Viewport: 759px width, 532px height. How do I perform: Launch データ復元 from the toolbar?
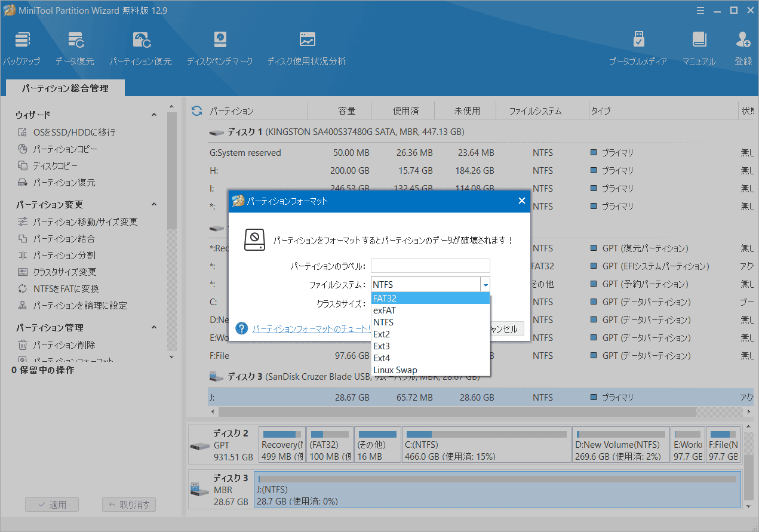point(75,49)
